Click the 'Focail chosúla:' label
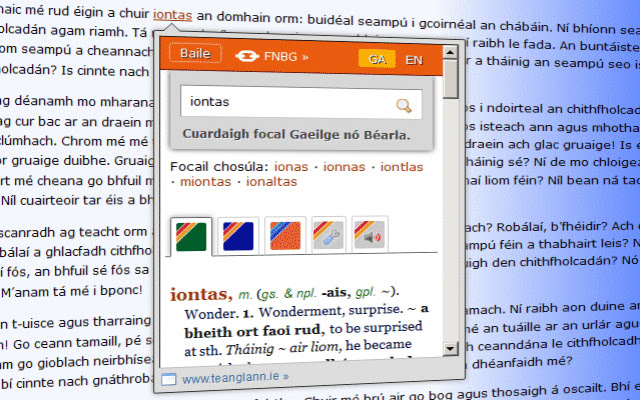Viewport: 640px width, 400px height. click(x=219, y=167)
